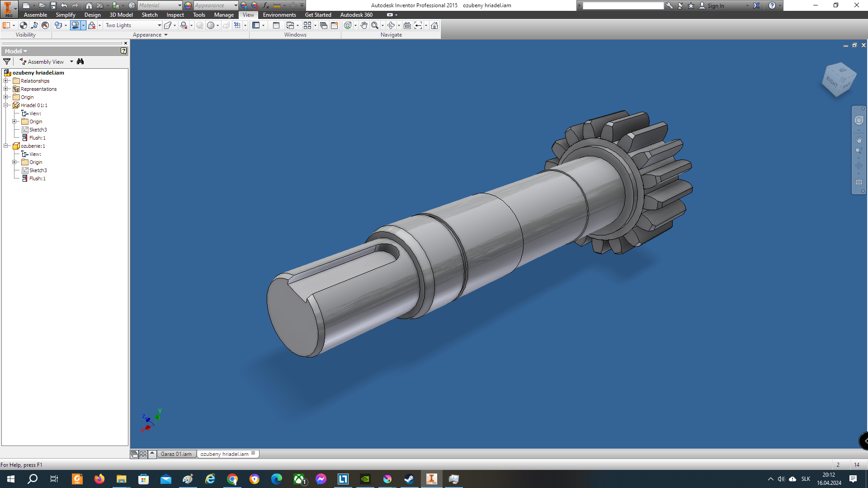The width and height of the screenshot is (868, 488).
Task: Click the binoculars Find icon
Action: point(80,61)
